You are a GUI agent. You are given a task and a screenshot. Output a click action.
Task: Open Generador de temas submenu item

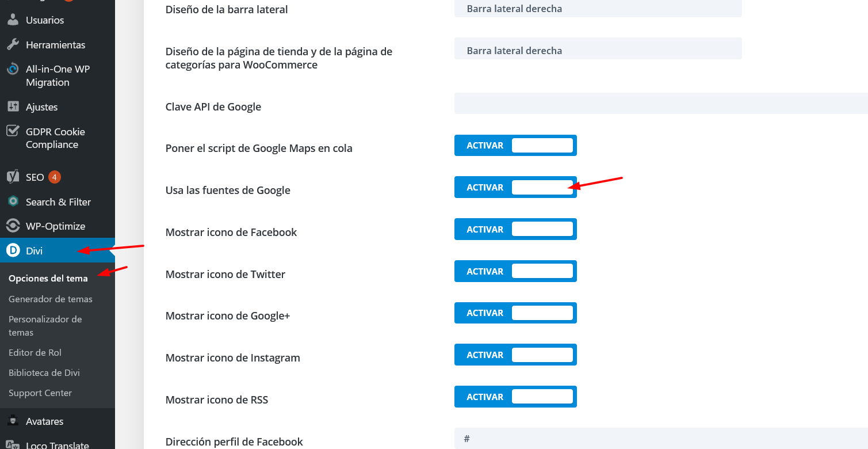[51, 299]
